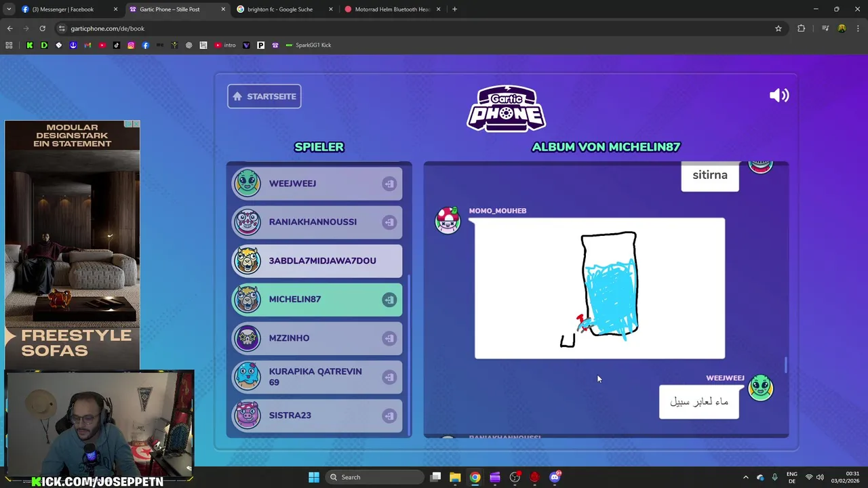Open the browser extensions menu
Screen dimensions: 868x488
802,28
